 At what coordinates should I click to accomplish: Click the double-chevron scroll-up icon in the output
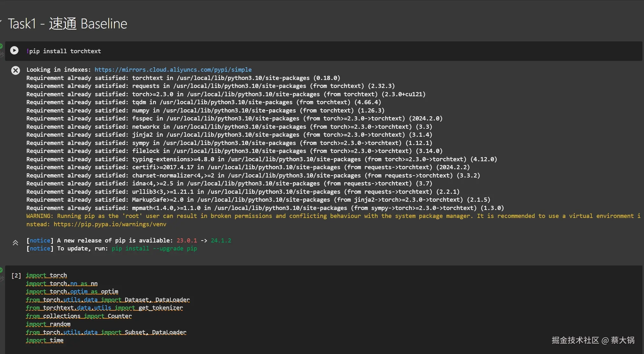coord(15,243)
